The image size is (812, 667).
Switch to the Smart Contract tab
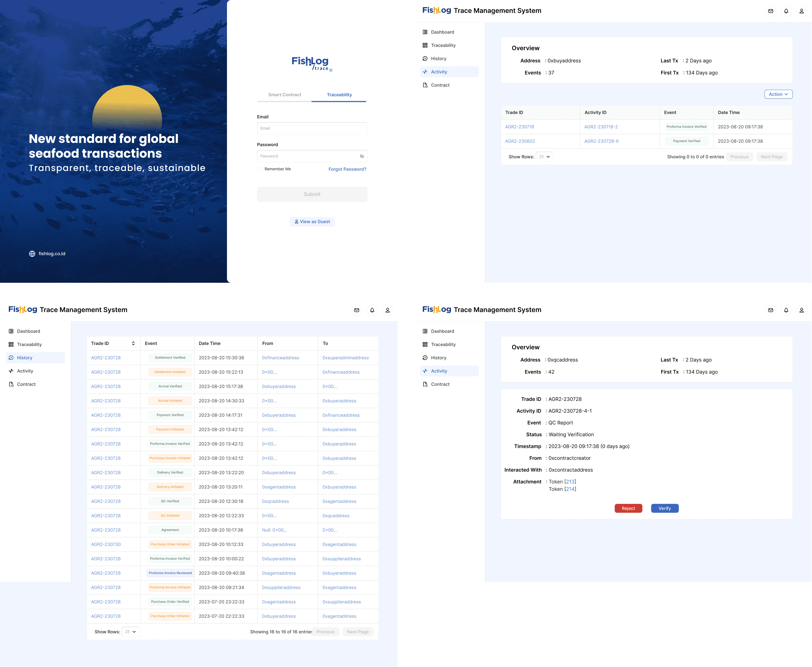[284, 95]
